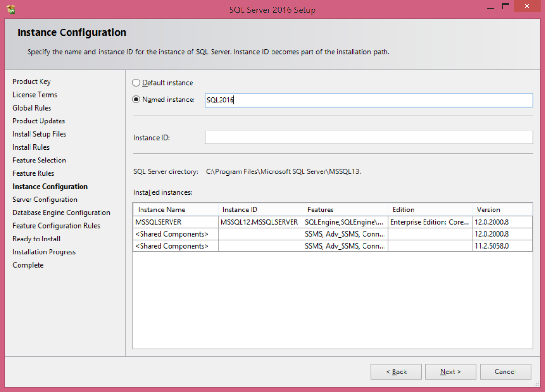This screenshot has height=392, width=545.
Task: Open the Product Updates step
Action: pyautogui.click(x=39, y=121)
